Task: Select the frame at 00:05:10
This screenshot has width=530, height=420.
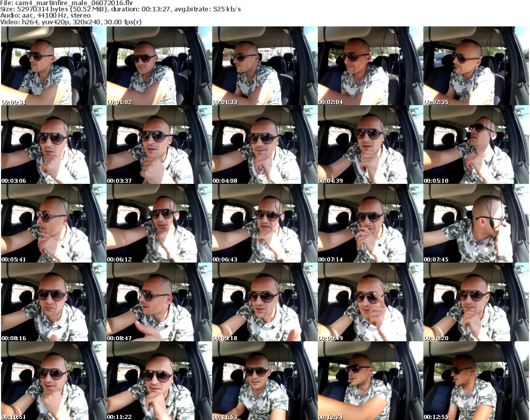Action: [x=476, y=144]
